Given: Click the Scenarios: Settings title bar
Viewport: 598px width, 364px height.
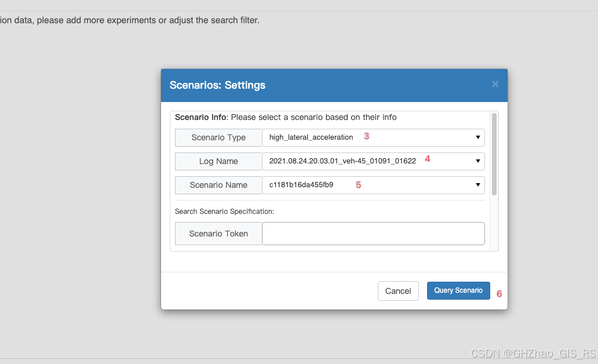Looking at the screenshot, I should pyautogui.click(x=334, y=85).
